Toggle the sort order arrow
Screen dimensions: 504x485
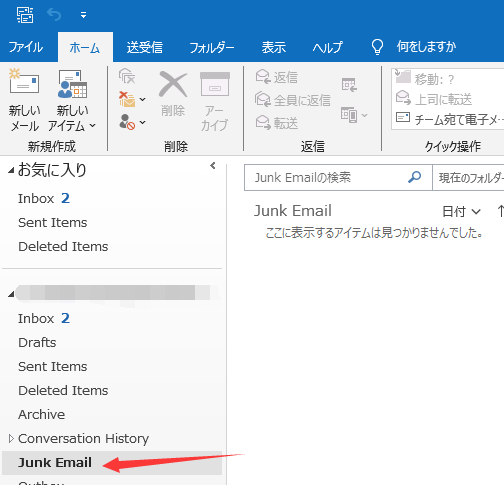[500, 211]
